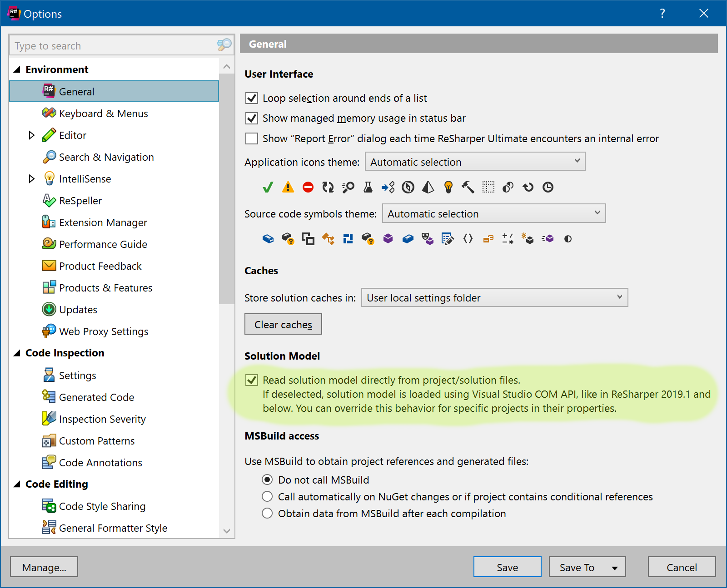727x588 pixels.
Task: Click the Performance Guide snail icon
Action: [x=49, y=244]
